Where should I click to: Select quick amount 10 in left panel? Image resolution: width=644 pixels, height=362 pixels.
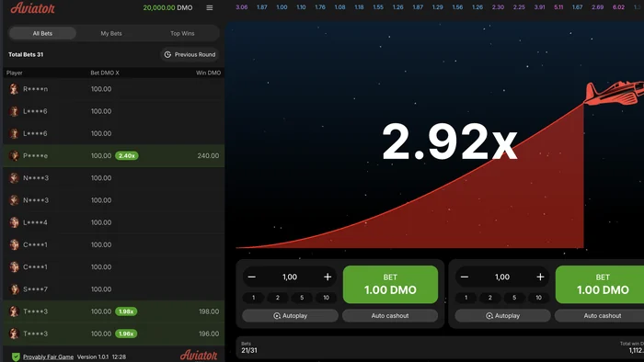click(x=326, y=298)
